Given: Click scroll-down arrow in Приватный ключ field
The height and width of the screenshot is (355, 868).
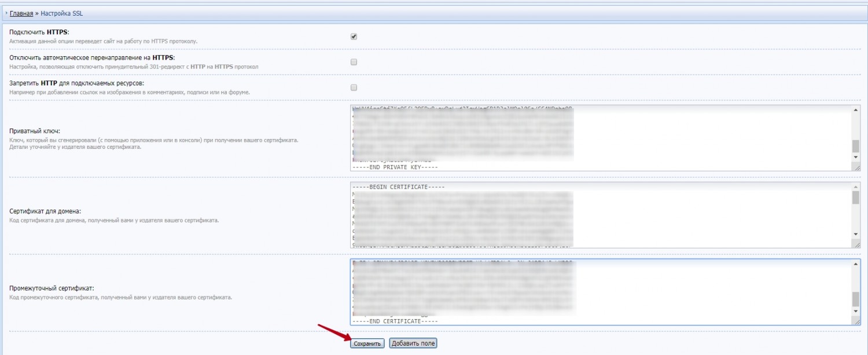Looking at the screenshot, I should (x=856, y=157).
